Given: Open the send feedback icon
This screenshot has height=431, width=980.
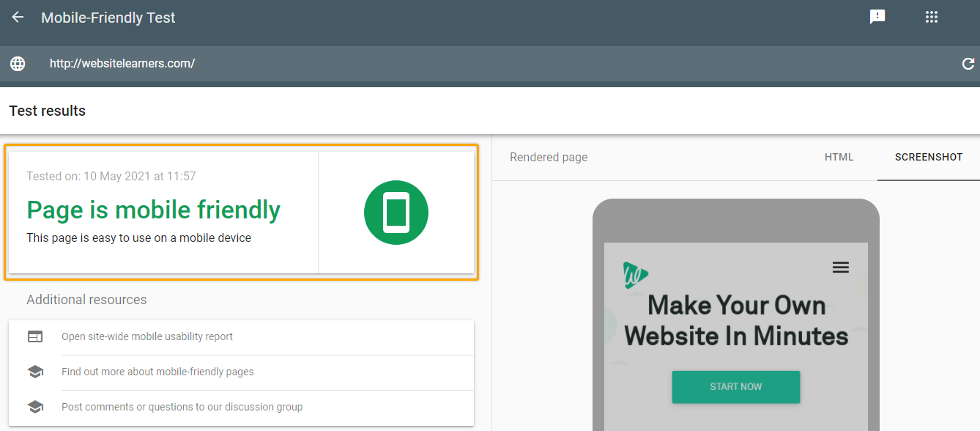Looking at the screenshot, I should [x=877, y=17].
